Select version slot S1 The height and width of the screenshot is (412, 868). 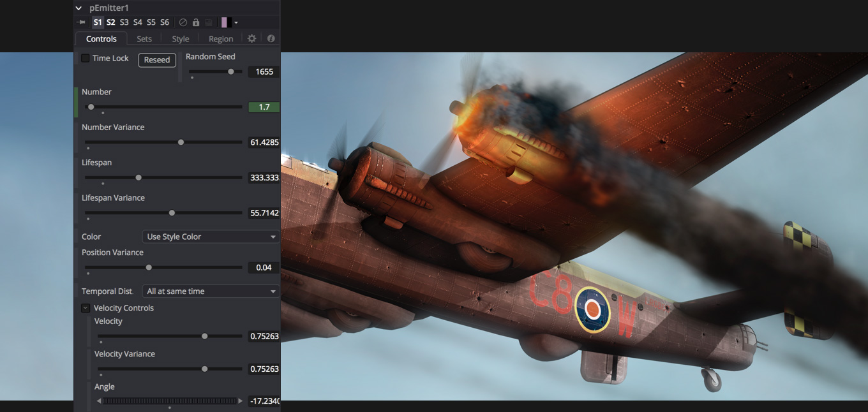98,22
